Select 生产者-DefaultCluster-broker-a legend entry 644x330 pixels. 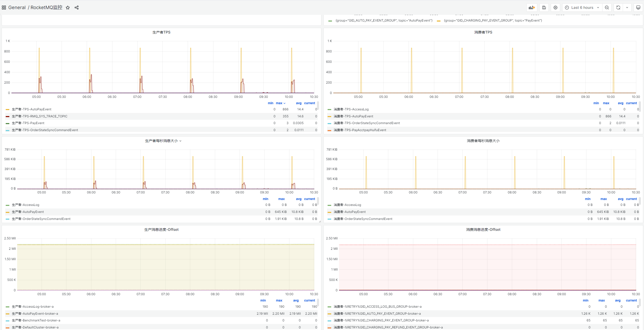[x=35, y=327]
